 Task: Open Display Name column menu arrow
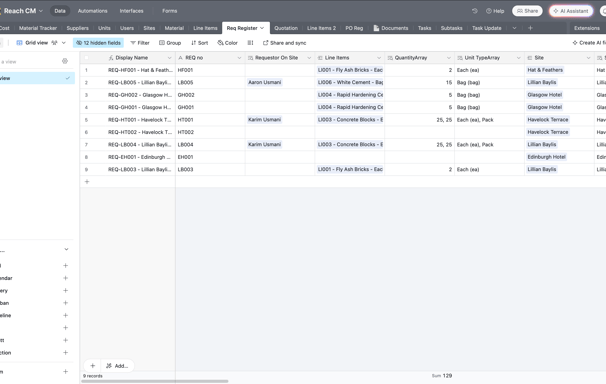169,58
